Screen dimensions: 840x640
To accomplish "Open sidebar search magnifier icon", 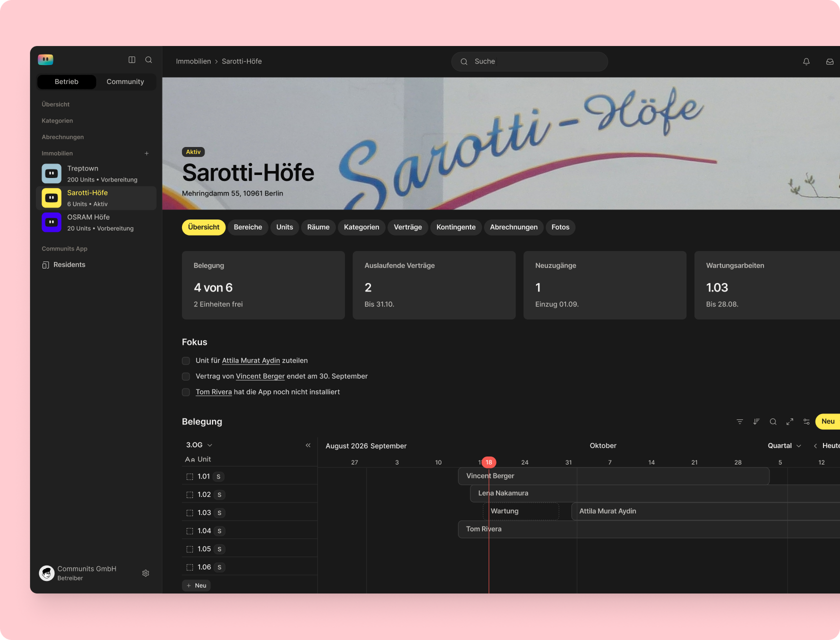I will coord(148,60).
